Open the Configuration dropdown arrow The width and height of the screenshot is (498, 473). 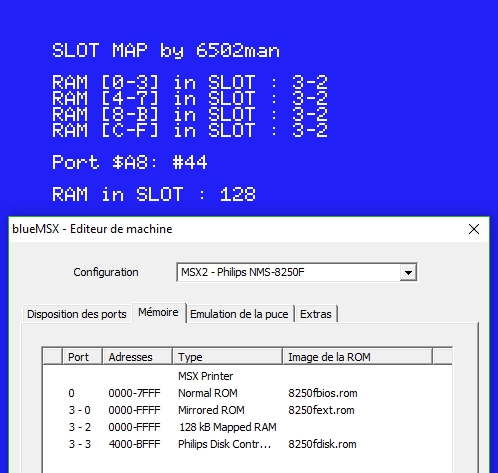[x=408, y=272]
